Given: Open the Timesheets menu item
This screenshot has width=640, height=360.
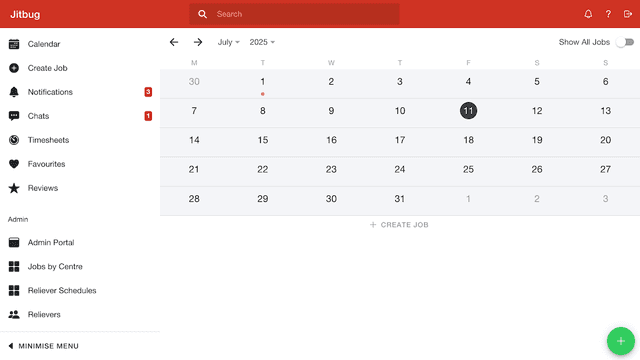Looking at the screenshot, I should tap(80, 140).
